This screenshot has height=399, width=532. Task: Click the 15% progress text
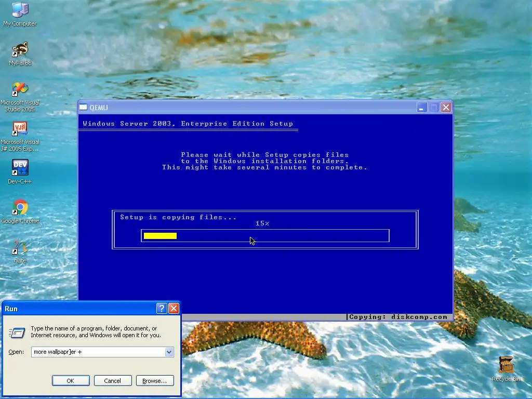click(262, 223)
